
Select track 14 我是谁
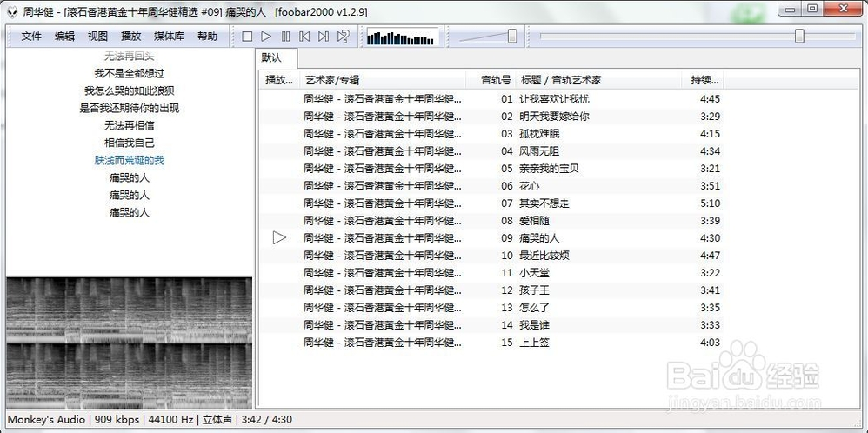point(491,325)
